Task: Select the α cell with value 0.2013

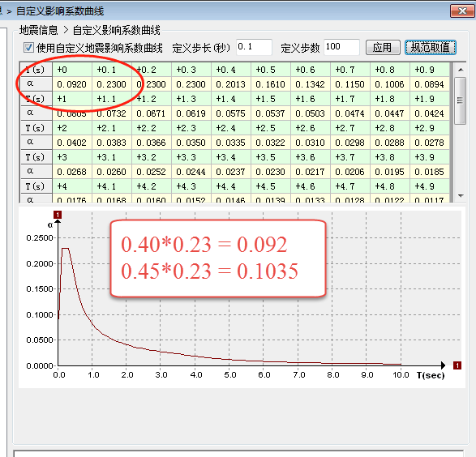Action: tap(231, 84)
